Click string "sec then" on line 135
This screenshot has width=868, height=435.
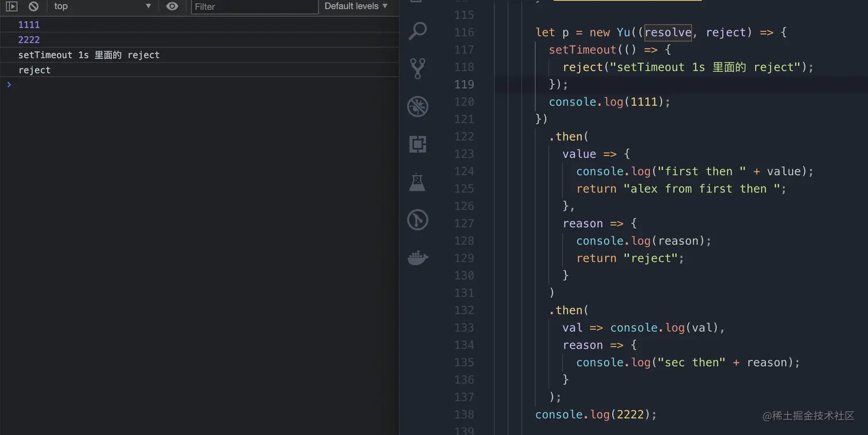(x=692, y=362)
